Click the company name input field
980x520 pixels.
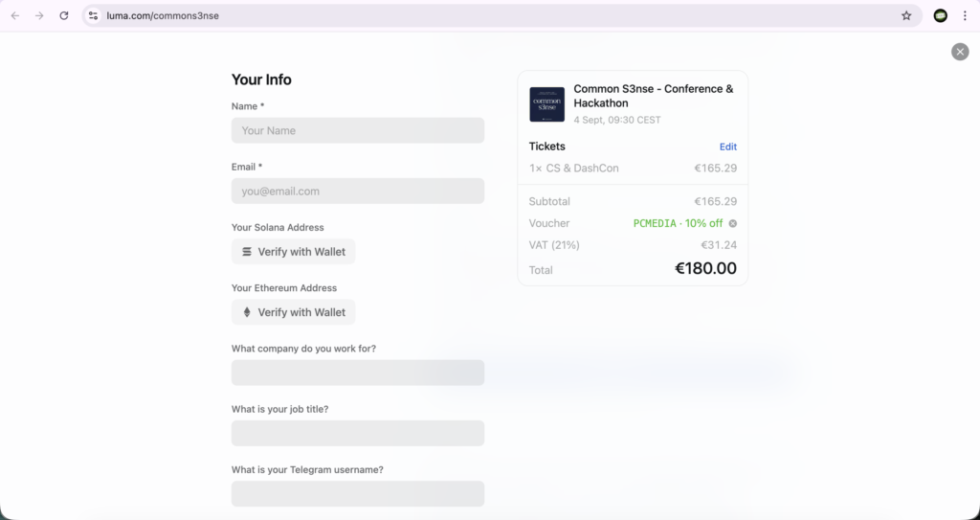[x=357, y=373]
